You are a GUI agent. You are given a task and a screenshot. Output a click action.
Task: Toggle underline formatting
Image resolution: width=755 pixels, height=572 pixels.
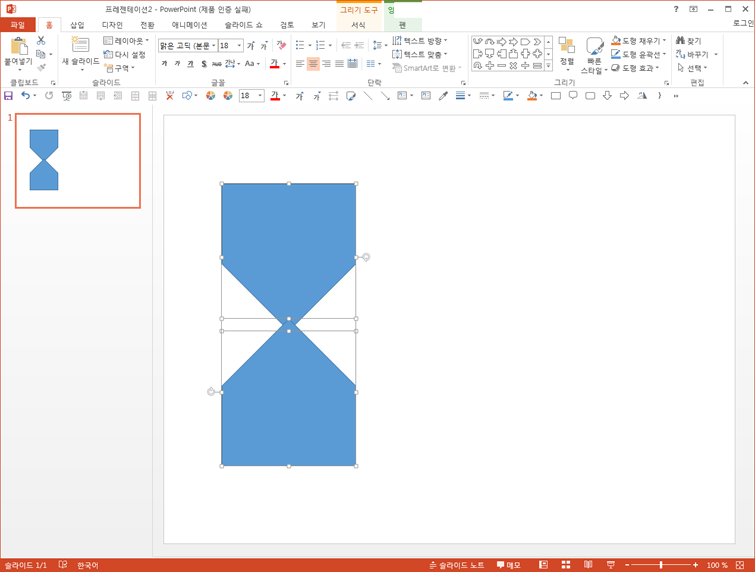tap(190, 64)
